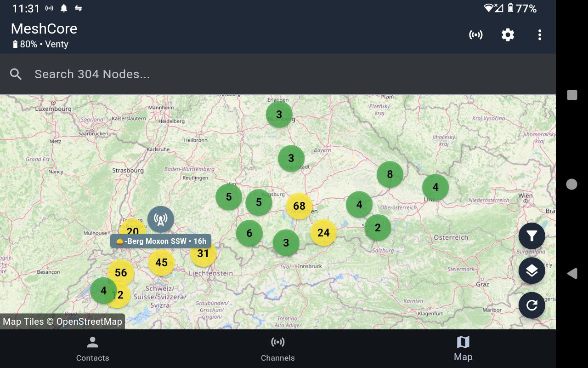Image resolution: width=588 pixels, height=368 pixels.
Task: Open the map filter button
Action: (531, 236)
